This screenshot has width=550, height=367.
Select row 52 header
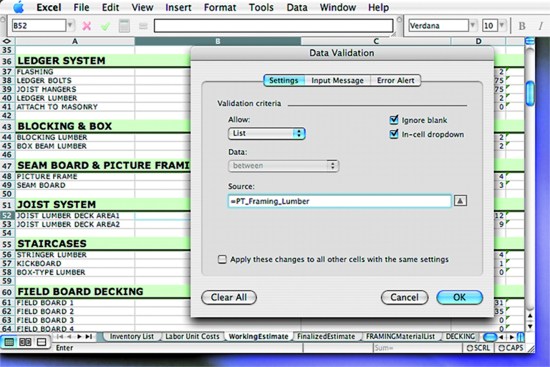tap(7, 215)
